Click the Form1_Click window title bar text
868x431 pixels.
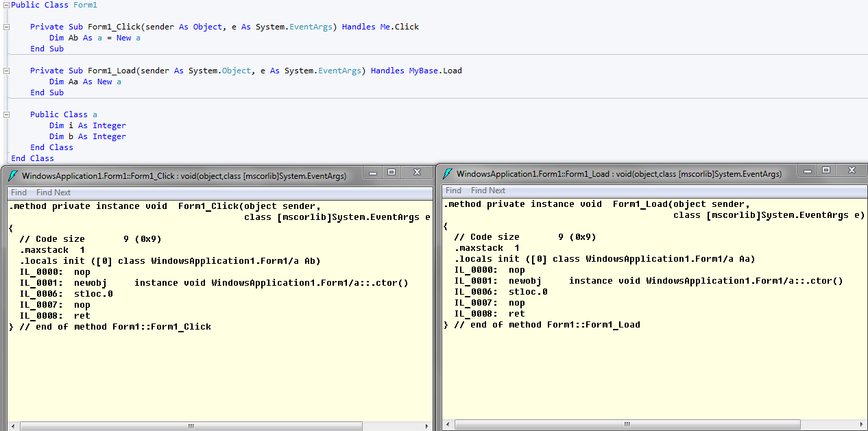(184, 176)
